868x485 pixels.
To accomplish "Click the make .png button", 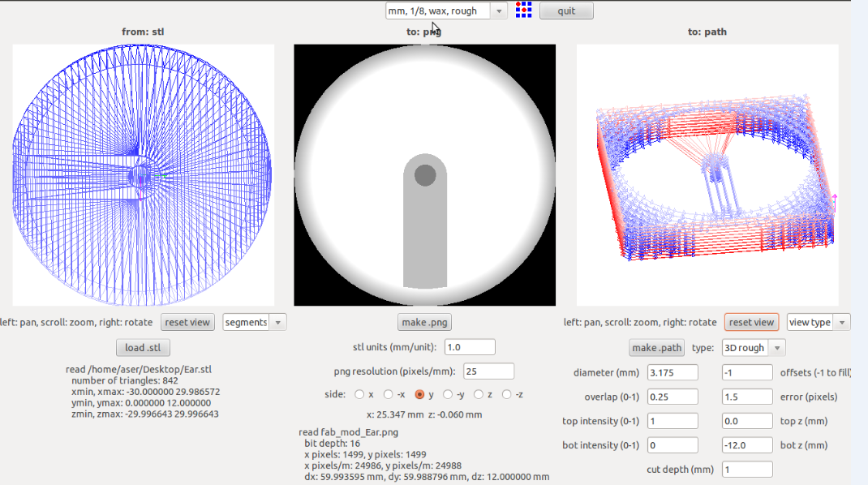I will [x=424, y=322].
